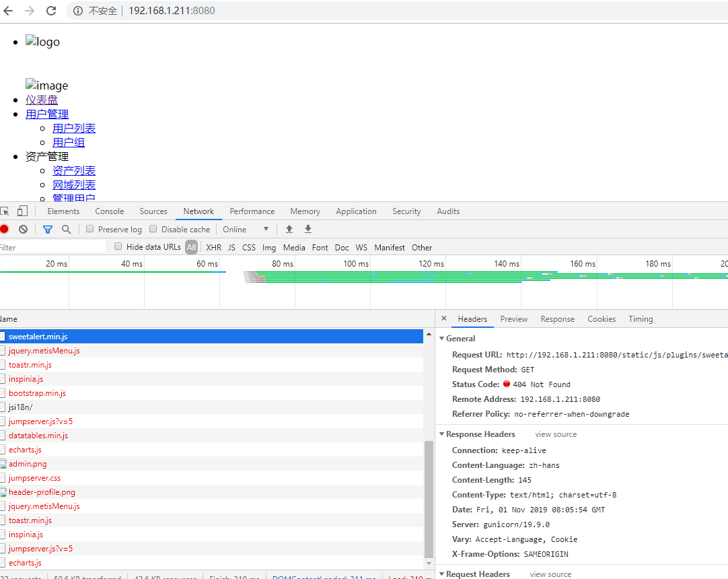Open the 用户组 link
Viewport: 728px width, 579px height.
pos(69,143)
